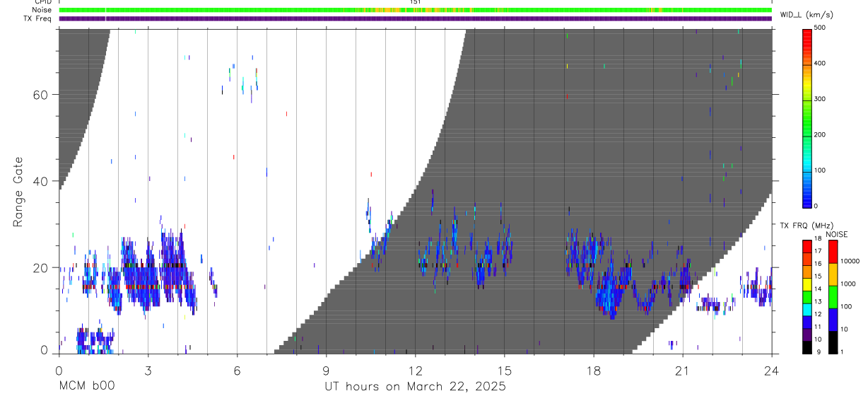
Task: Select the cyan 12–13 MHz TX FRQ swatch
Action: [807, 310]
